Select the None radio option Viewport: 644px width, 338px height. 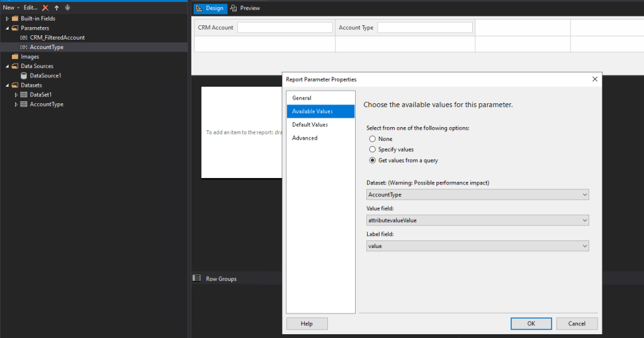pyautogui.click(x=373, y=139)
